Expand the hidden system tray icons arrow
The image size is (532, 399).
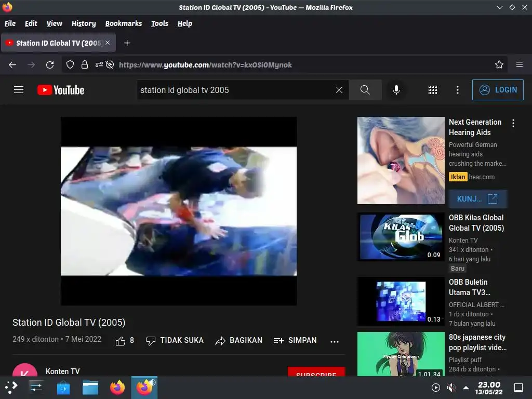point(466,388)
